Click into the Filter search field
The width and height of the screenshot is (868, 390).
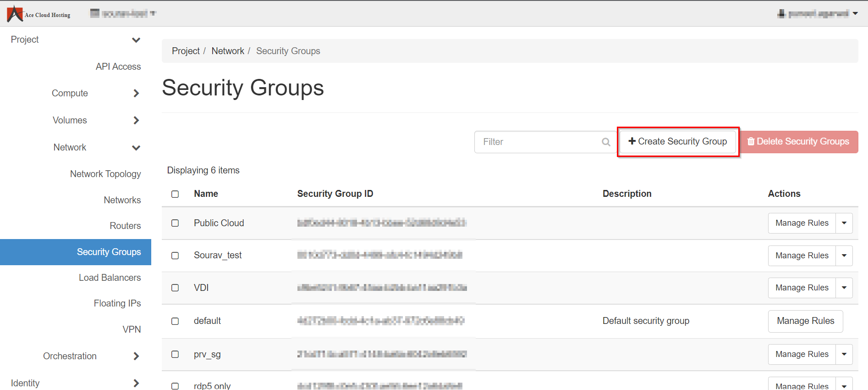click(x=539, y=142)
